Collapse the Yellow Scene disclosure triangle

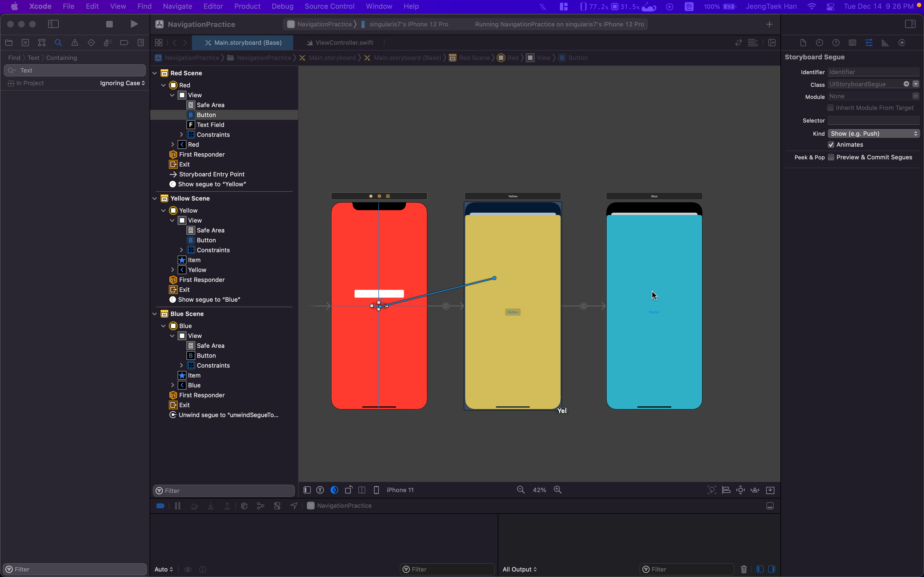(155, 198)
